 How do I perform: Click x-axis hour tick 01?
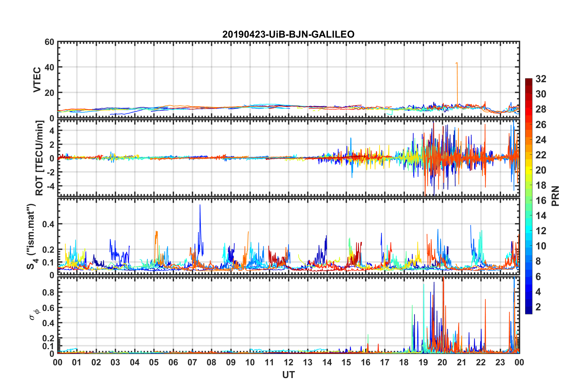tap(77, 362)
